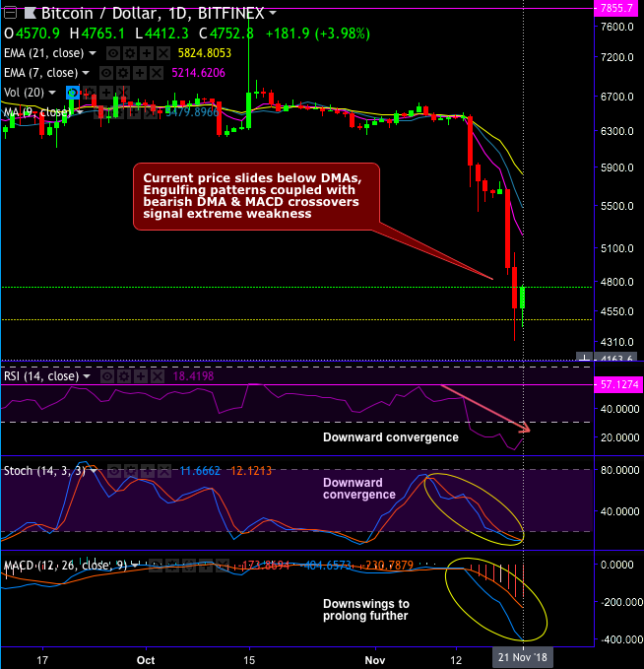Expand the MACD (12, 26, close, 9) dropdown arrow

pyautogui.click(x=135, y=566)
